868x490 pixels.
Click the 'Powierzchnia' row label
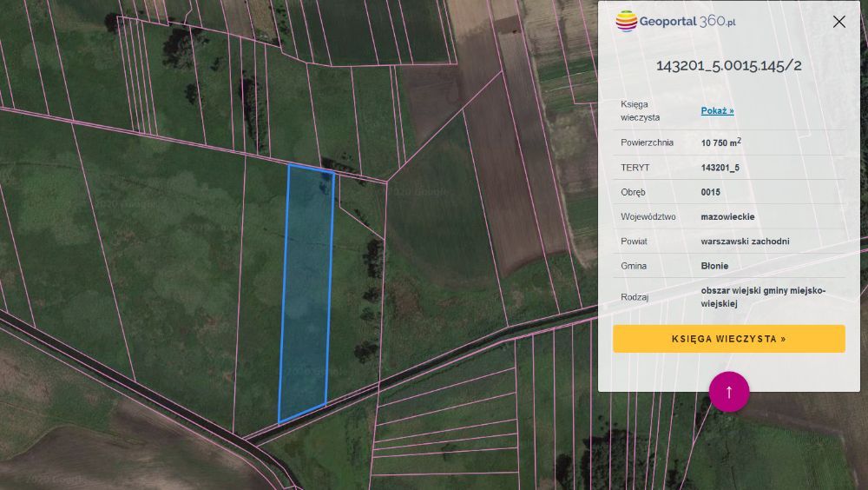[647, 142]
